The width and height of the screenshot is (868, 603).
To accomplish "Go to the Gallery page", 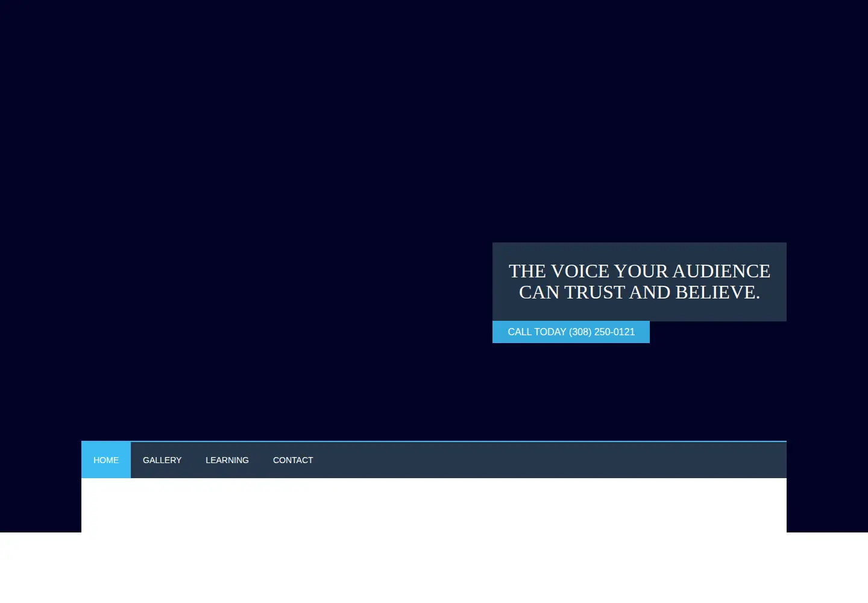I will [x=162, y=460].
